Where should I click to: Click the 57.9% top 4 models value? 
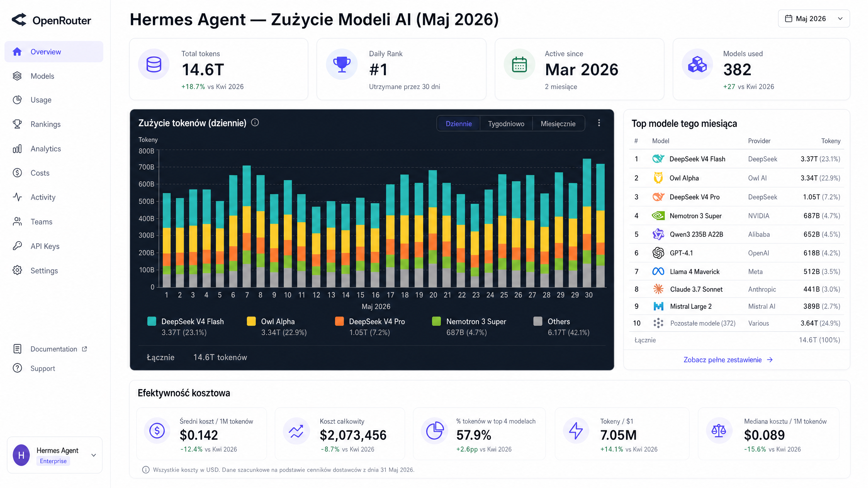(474, 435)
